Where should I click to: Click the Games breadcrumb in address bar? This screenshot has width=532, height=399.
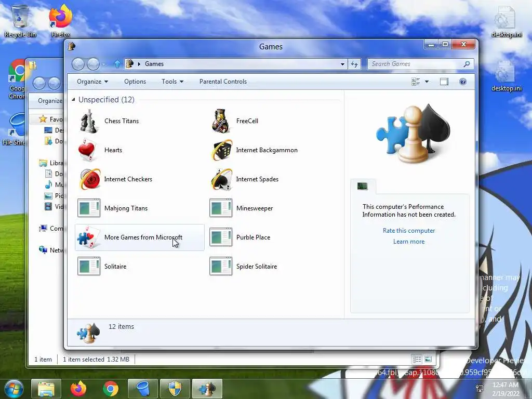(154, 64)
